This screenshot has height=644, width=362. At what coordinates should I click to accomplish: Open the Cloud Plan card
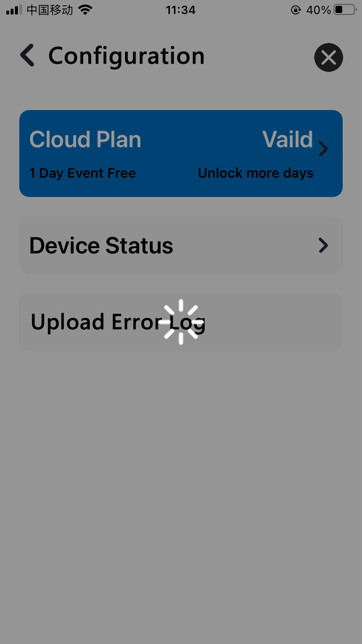pos(181,154)
